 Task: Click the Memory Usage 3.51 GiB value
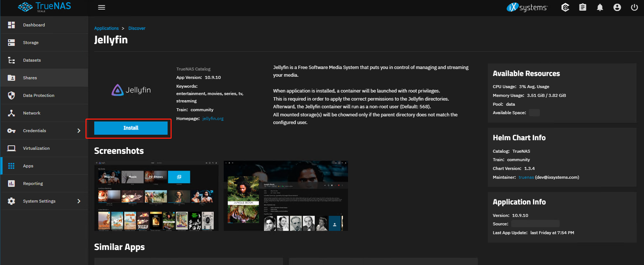546,95
